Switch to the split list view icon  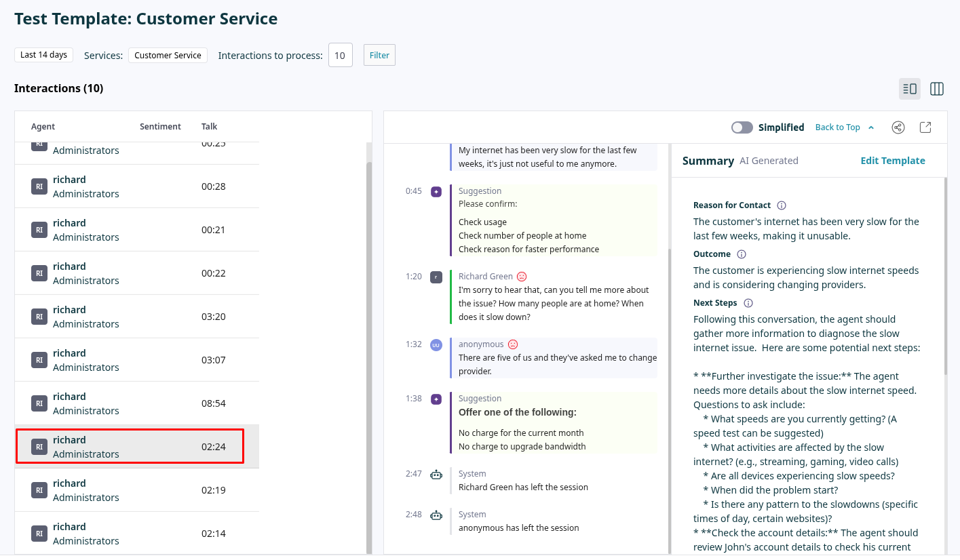point(910,89)
